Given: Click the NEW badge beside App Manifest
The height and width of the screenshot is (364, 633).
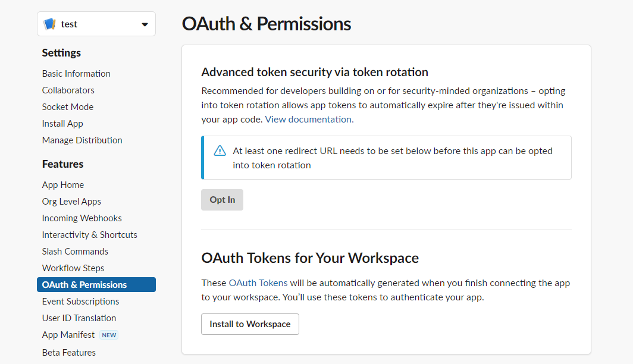Looking at the screenshot, I should (x=109, y=335).
